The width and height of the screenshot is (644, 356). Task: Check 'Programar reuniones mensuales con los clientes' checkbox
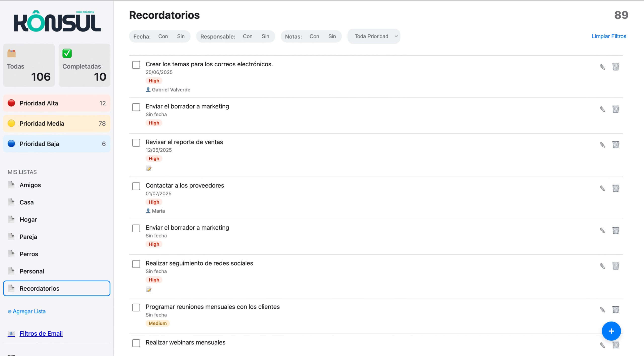136,307
